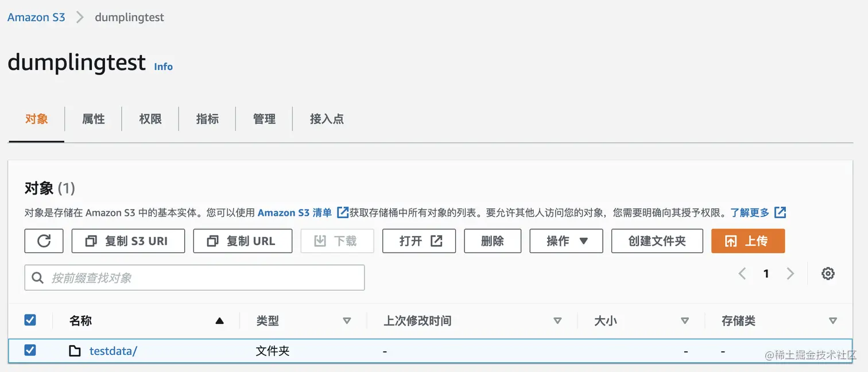Open the Amazon S3 清单 link
This screenshot has width=868, height=372.
coord(294,212)
